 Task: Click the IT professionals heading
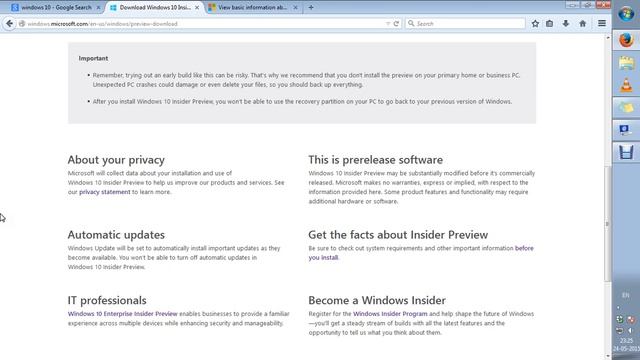(x=107, y=300)
